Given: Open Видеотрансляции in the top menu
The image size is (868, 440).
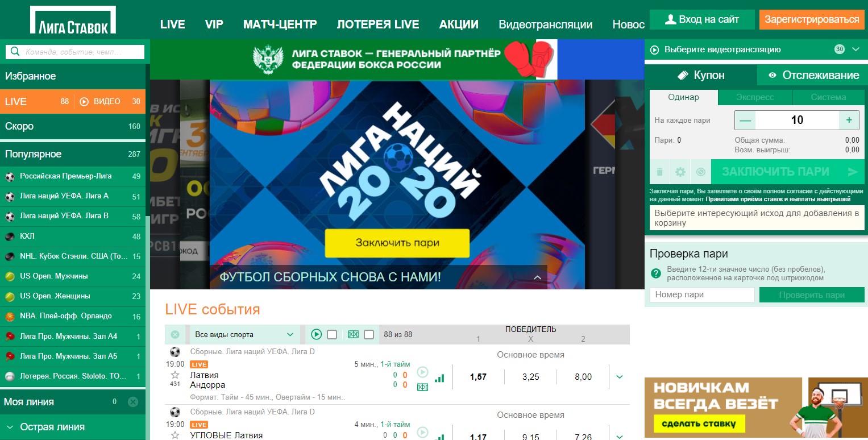Looking at the screenshot, I should (x=546, y=24).
